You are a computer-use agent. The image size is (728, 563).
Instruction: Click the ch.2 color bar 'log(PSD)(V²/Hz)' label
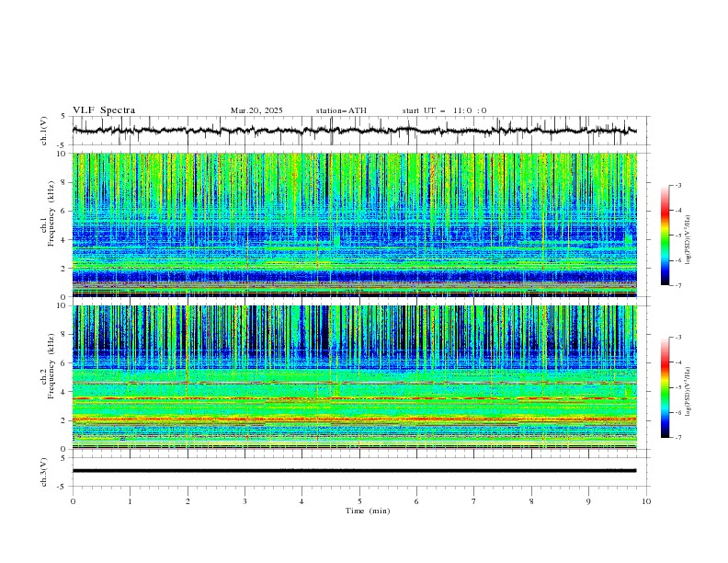tap(688, 392)
